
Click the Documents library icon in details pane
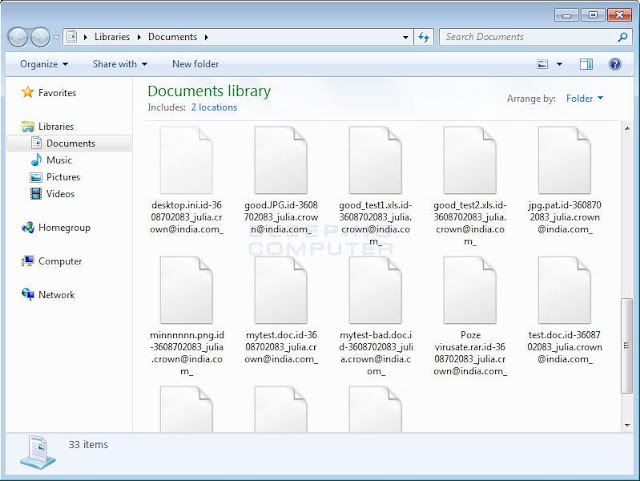38,452
